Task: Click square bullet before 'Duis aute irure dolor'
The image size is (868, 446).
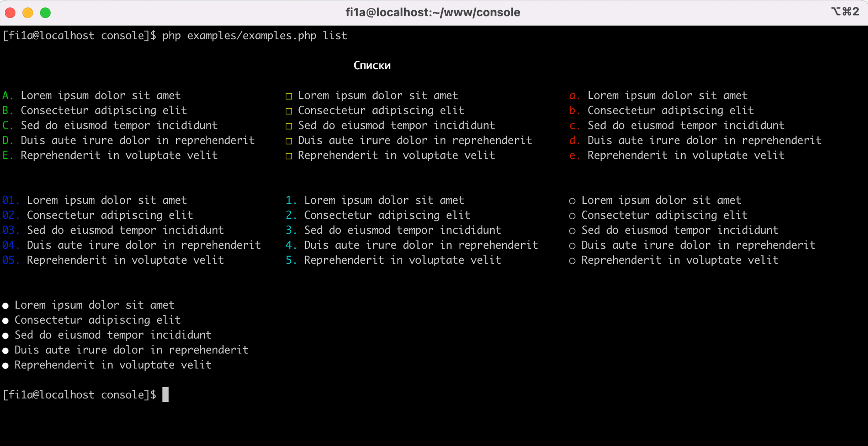Action: click(x=289, y=141)
